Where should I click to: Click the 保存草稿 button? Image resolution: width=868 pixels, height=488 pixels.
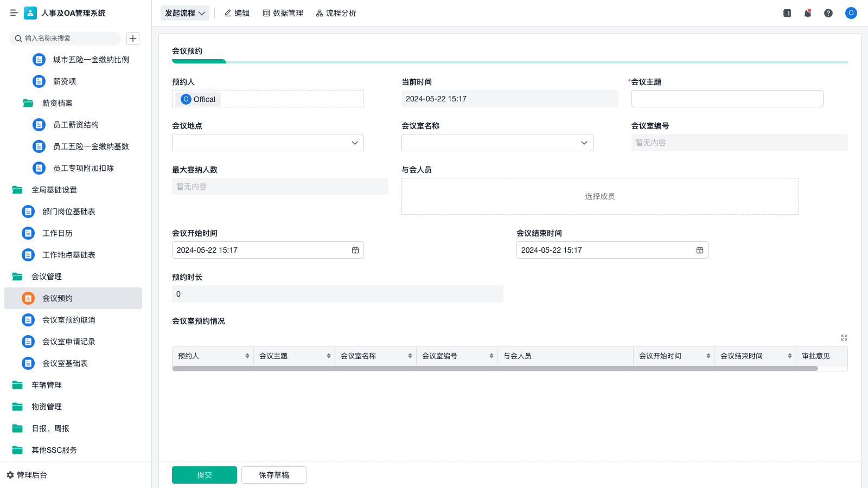[x=274, y=475]
